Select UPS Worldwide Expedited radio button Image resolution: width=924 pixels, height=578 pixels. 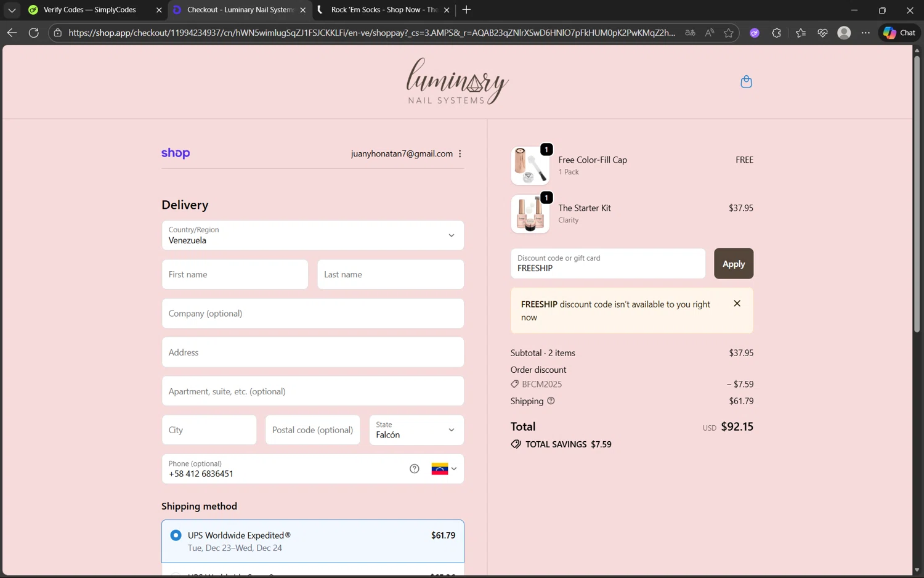tap(176, 535)
